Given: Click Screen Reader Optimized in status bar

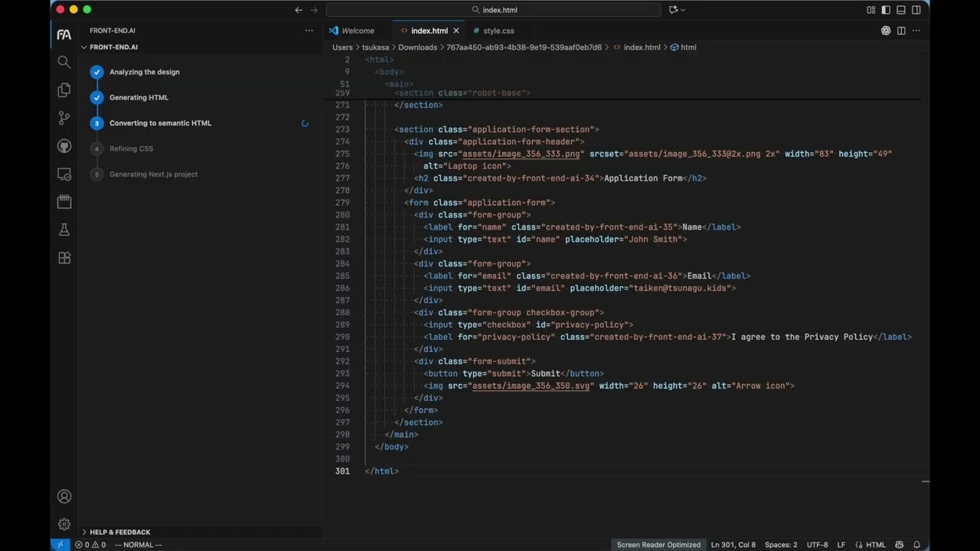Looking at the screenshot, I should point(658,545).
